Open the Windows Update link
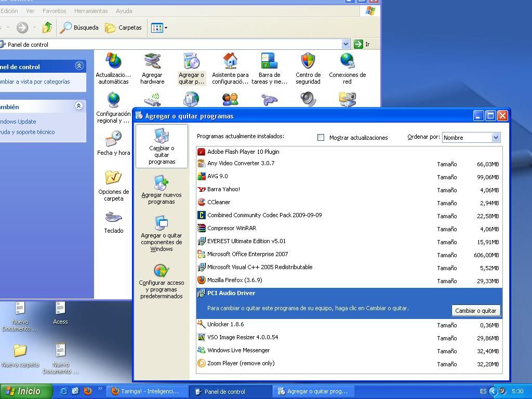The image size is (532, 399). coord(18,122)
